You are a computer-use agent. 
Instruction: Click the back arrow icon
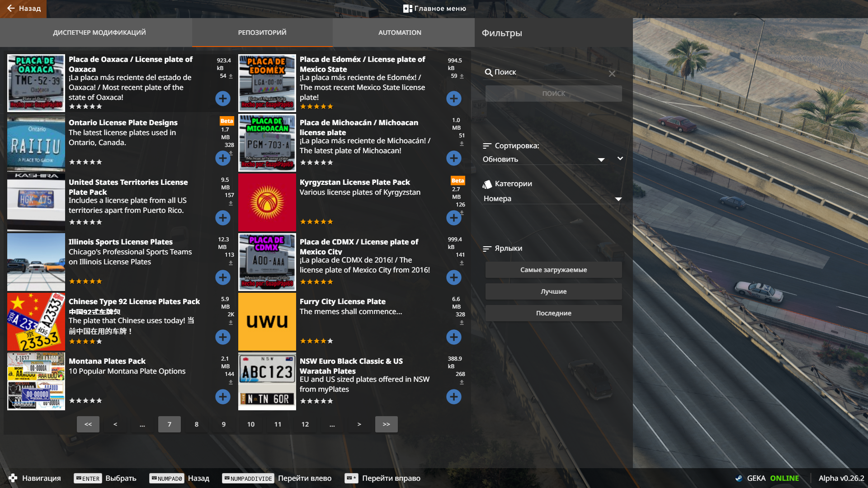click(11, 8)
